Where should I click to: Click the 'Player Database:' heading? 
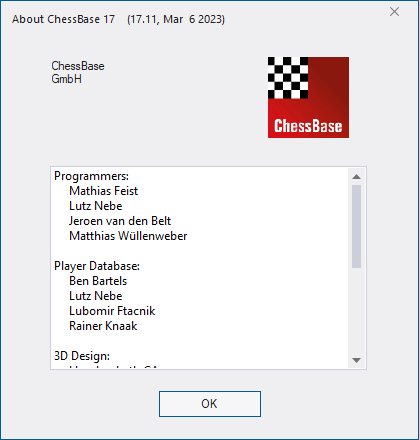(x=97, y=266)
